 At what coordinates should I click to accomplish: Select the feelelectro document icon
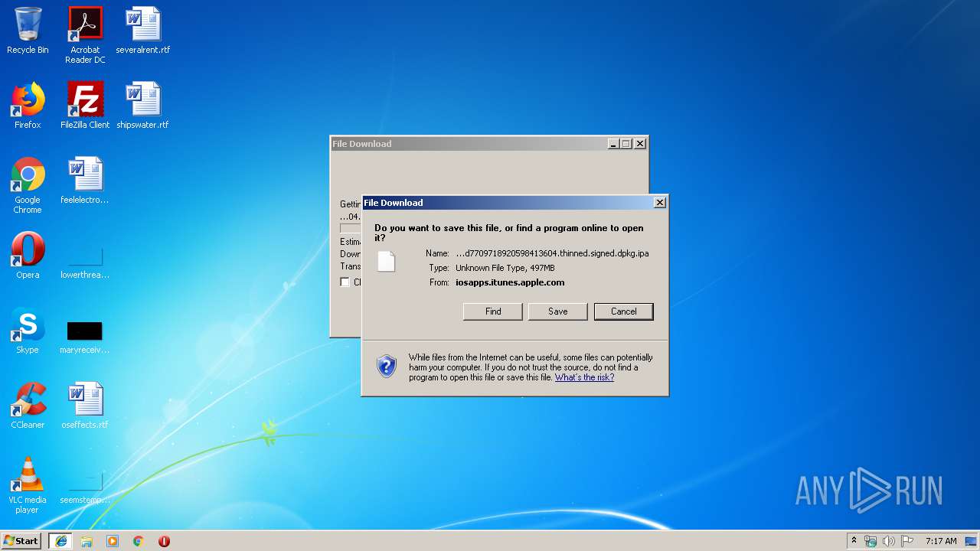click(x=85, y=181)
